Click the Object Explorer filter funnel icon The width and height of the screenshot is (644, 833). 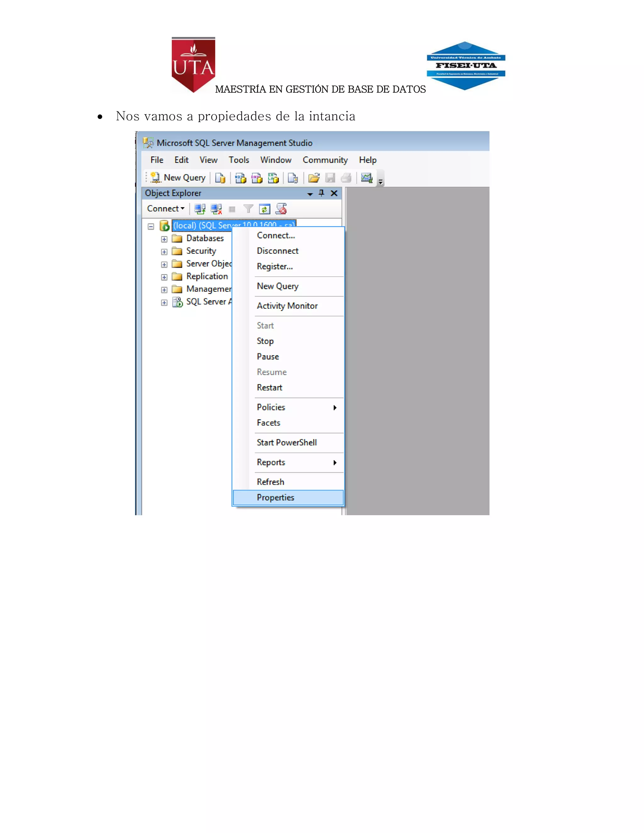248,209
